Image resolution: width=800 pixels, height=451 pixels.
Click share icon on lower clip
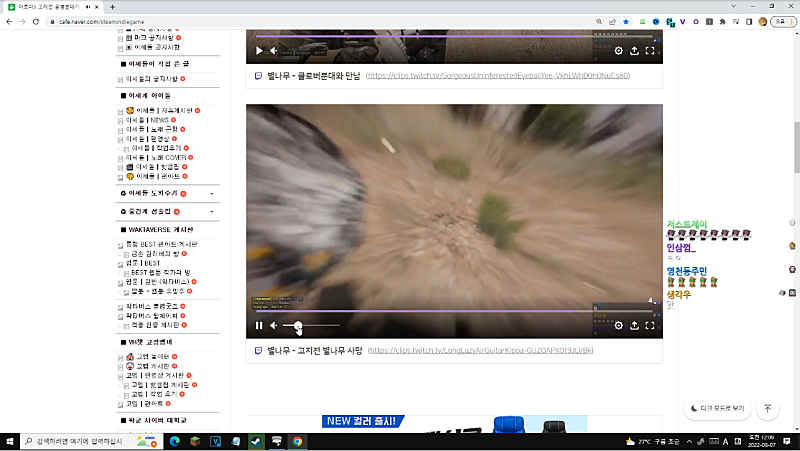click(634, 325)
